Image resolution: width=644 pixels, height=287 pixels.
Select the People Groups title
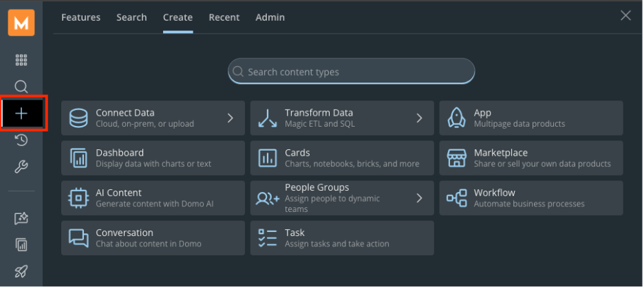[317, 187]
